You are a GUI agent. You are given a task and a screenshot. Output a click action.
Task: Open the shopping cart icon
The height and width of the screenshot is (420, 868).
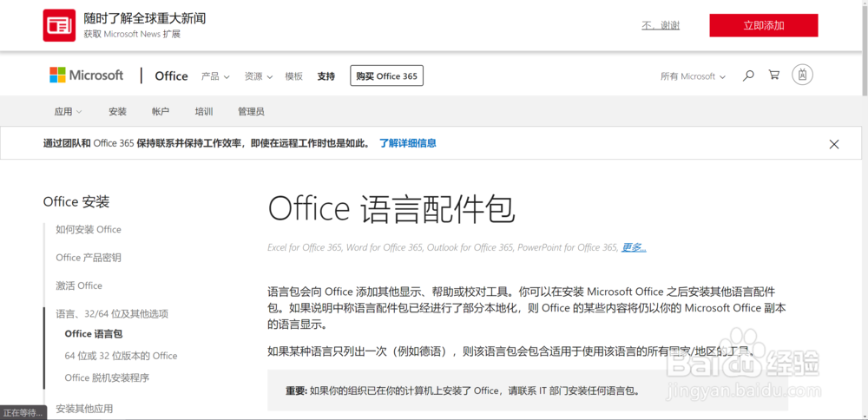point(774,75)
